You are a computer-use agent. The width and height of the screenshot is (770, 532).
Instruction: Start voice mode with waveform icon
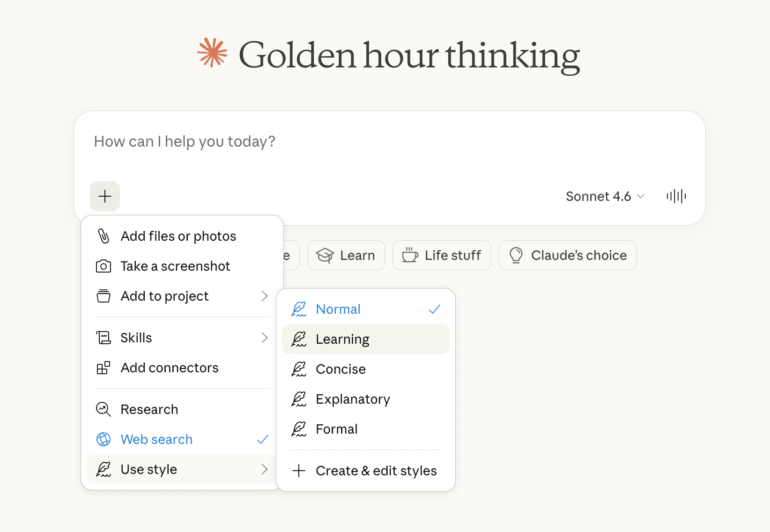click(x=676, y=196)
